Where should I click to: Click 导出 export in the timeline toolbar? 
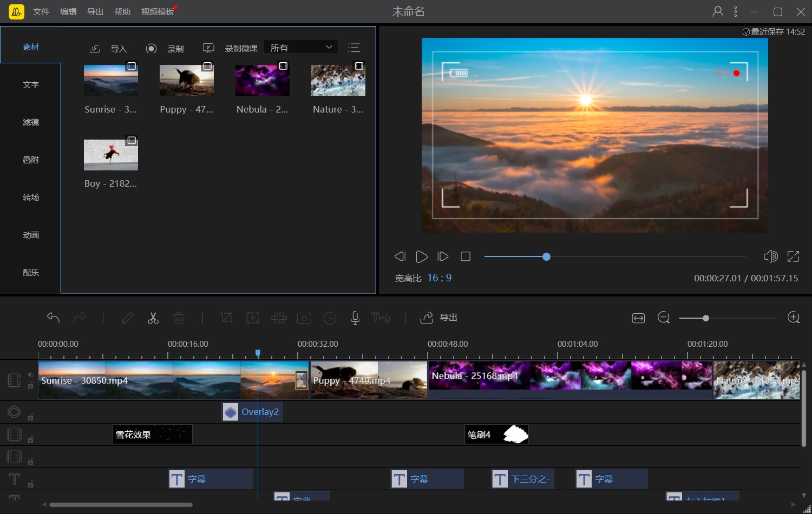439,318
